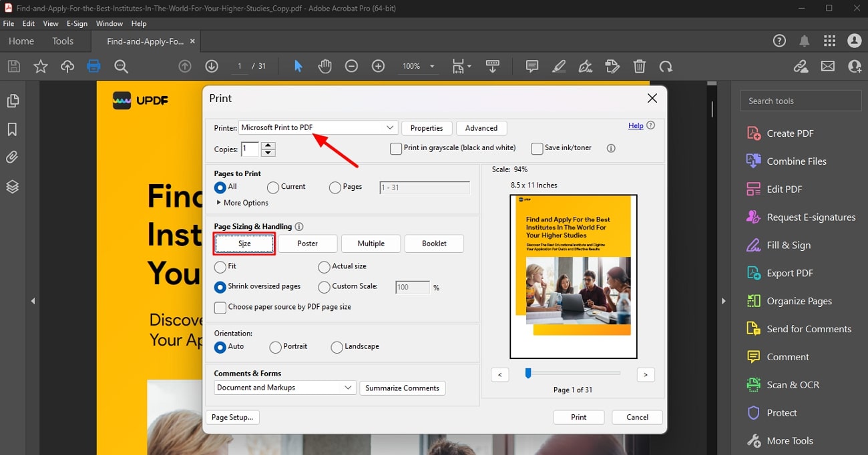This screenshot has width=868, height=455.
Task: Zoom out with minus circle icon
Action: point(352,66)
